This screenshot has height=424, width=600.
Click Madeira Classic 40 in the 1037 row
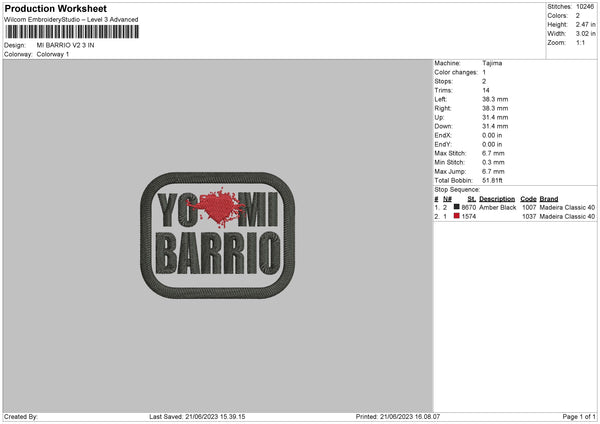[567, 217]
